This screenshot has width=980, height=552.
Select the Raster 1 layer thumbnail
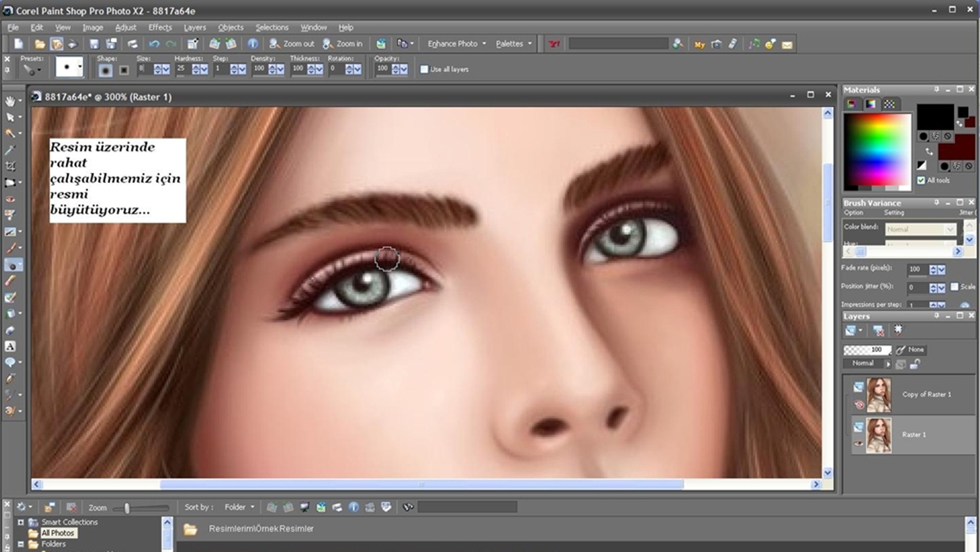(878, 434)
